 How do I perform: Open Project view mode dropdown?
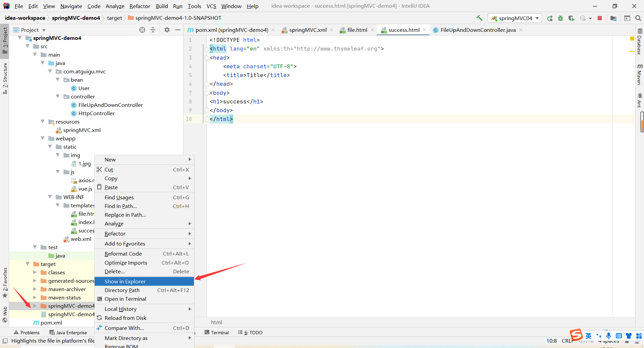(x=44, y=30)
